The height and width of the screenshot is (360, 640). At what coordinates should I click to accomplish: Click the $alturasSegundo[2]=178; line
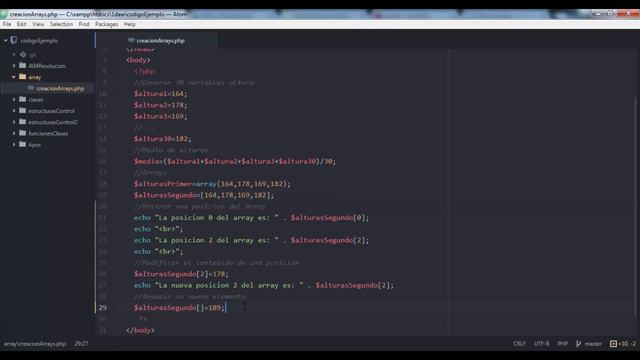181,274
